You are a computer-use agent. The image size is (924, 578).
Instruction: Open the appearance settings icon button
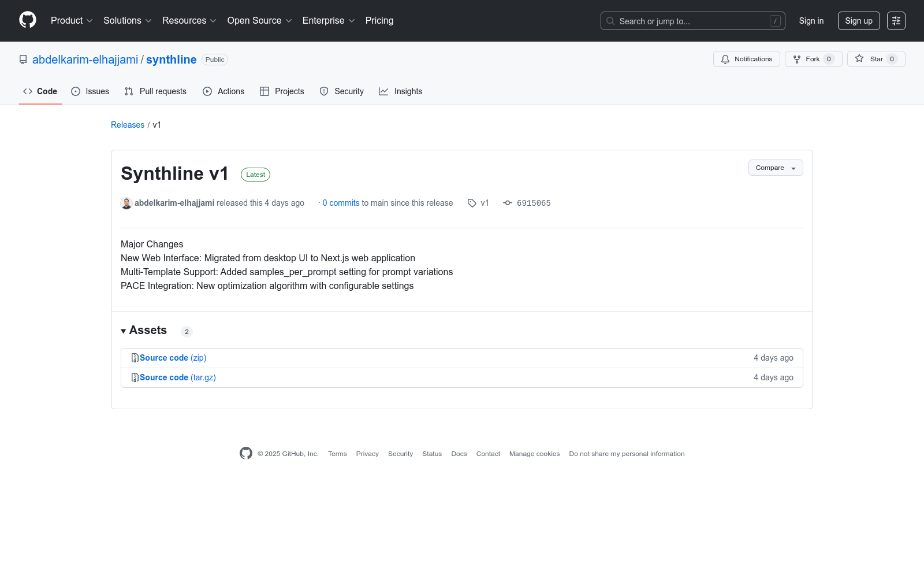(896, 21)
